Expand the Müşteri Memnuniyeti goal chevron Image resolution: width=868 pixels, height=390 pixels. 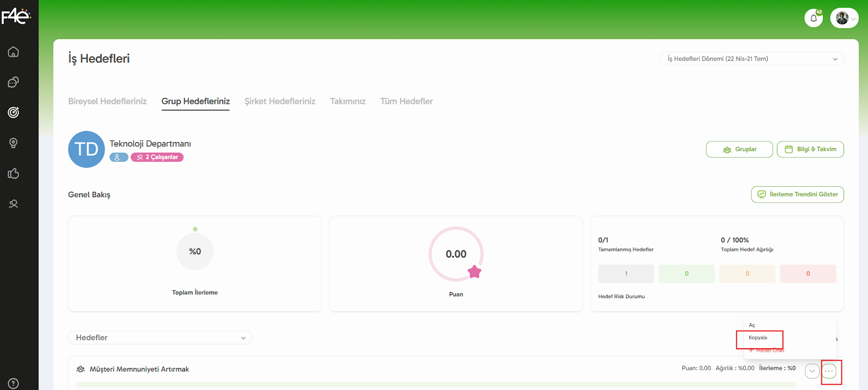812,371
